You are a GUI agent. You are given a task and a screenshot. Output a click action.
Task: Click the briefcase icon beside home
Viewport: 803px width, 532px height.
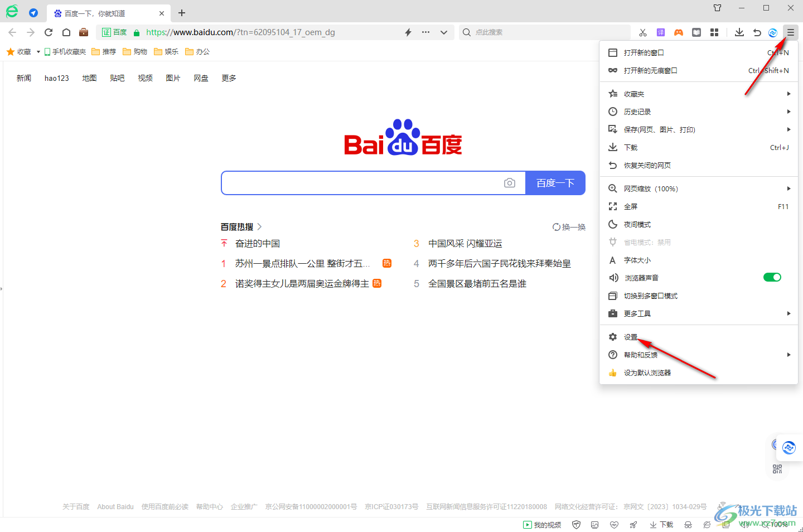[x=84, y=32]
